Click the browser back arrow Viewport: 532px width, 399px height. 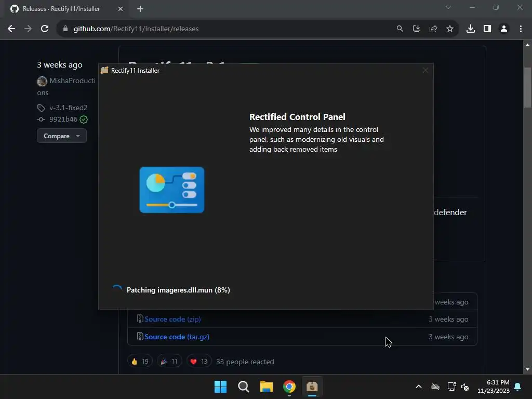[11, 29]
